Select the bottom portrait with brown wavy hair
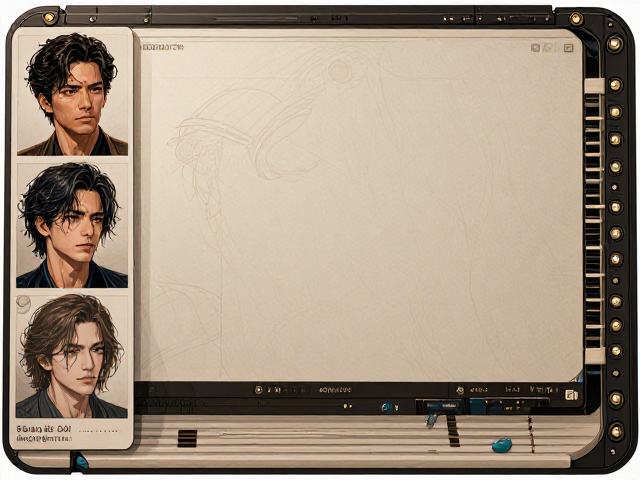 pyautogui.click(x=72, y=357)
